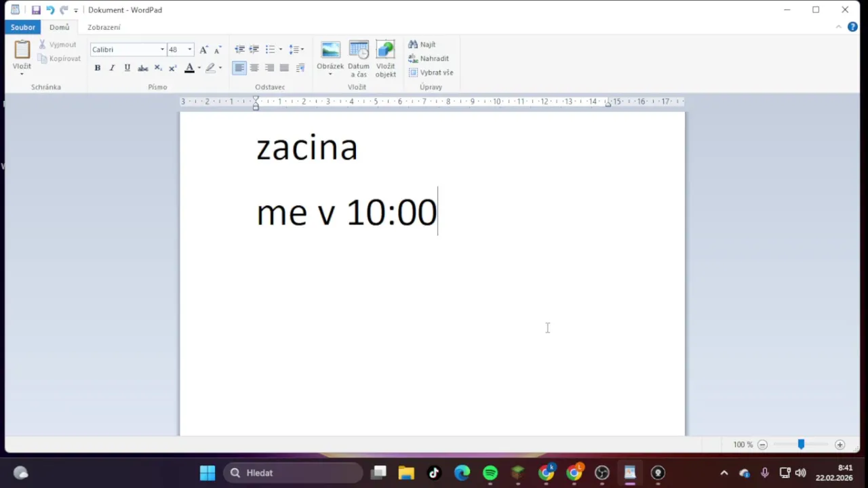
Task: Paste with the Vložit clipboard icon
Action: [x=22, y=50]
